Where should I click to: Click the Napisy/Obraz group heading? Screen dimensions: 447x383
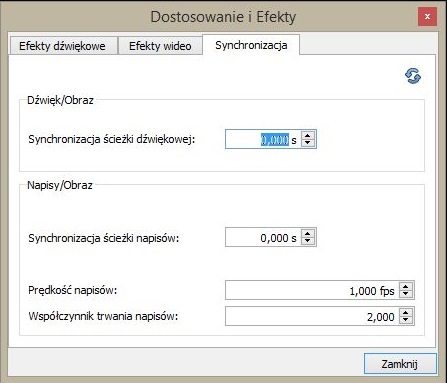[x=60, y=185]
